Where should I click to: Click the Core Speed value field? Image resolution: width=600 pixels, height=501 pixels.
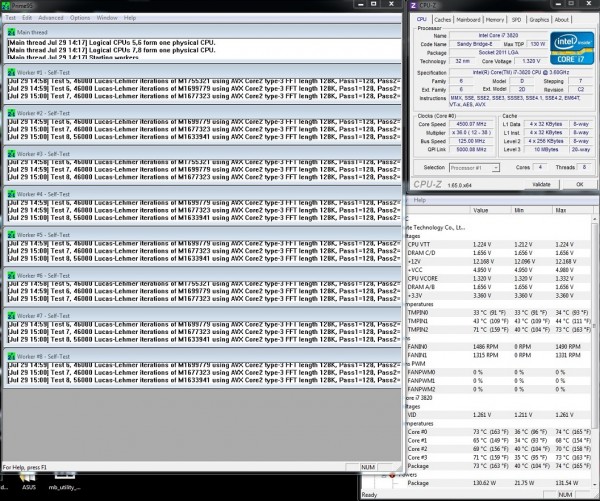point(471,124)
